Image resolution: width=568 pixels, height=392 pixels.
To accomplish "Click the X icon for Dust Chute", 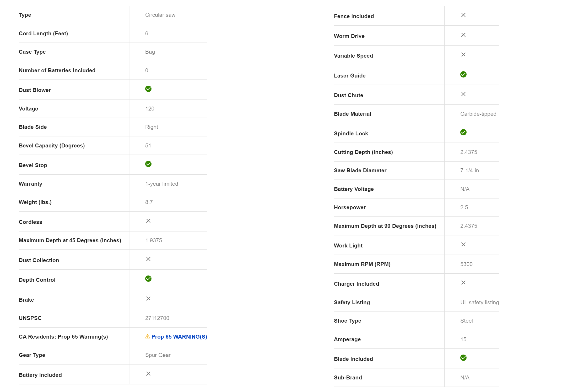I will [x=463, y=94].
